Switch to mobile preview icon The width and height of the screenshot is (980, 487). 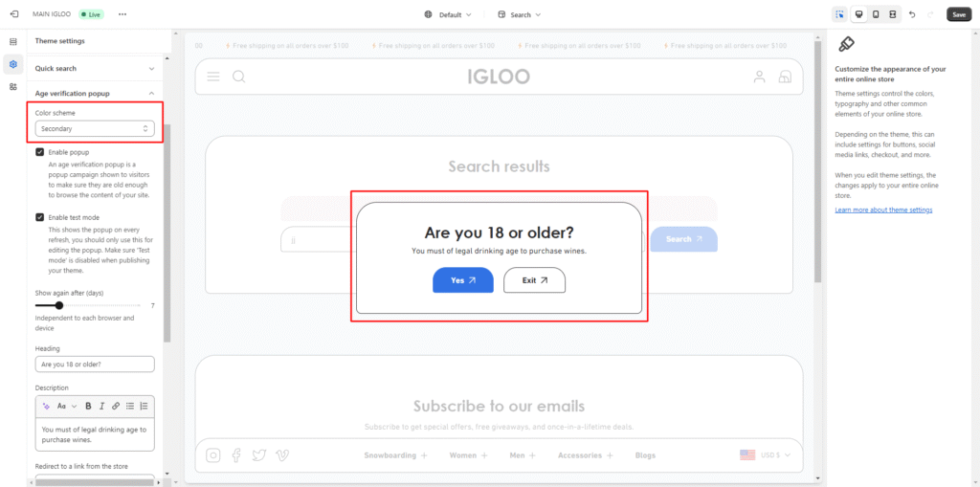point(876,14)
